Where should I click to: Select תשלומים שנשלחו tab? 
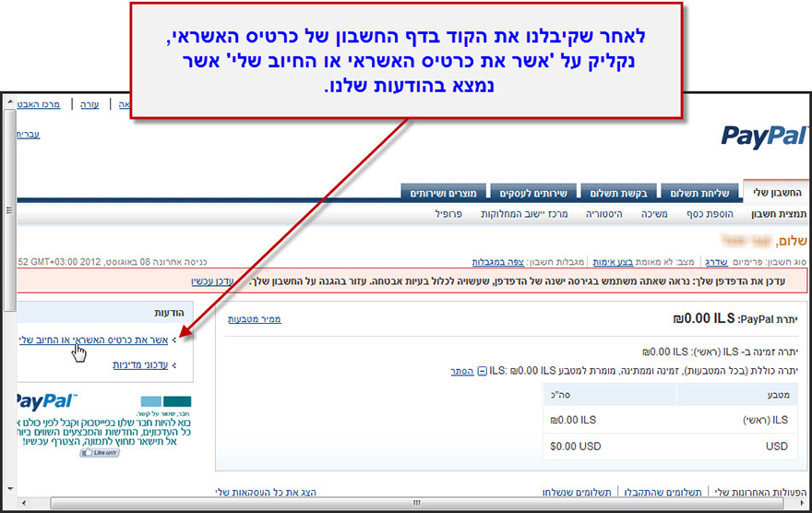point(577,492)
